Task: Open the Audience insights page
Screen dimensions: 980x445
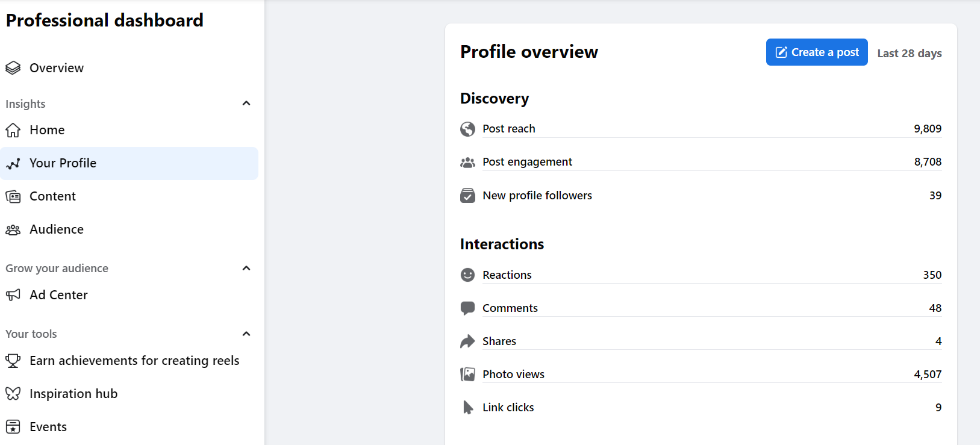Action: pos(57,229)
